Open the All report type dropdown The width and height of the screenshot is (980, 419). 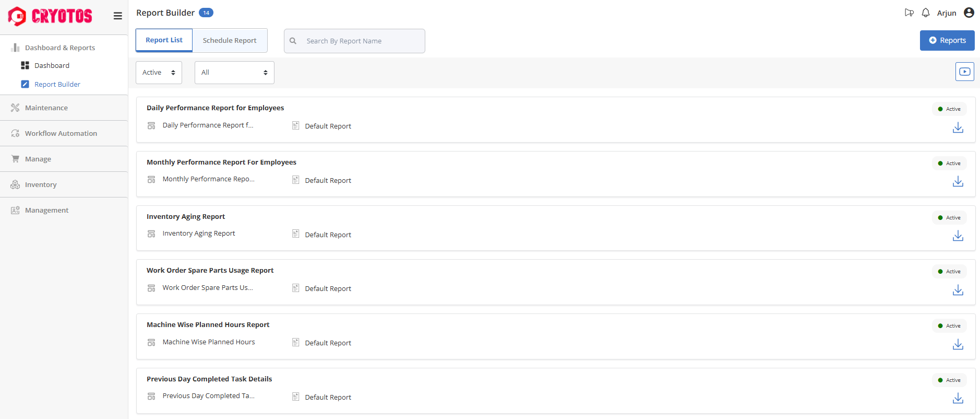pos(234,73)
